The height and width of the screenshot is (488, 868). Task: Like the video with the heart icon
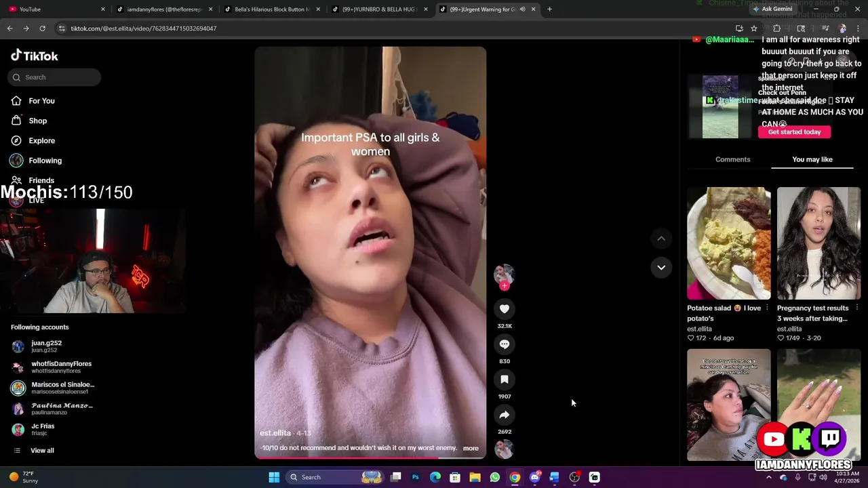tap(505, 309)
